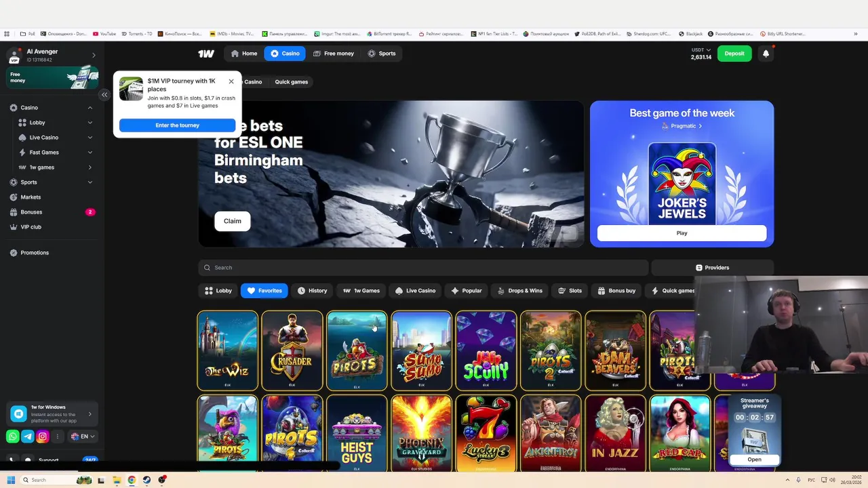Open the History category tab
The image size is (868, 488).
coord(312,291)
